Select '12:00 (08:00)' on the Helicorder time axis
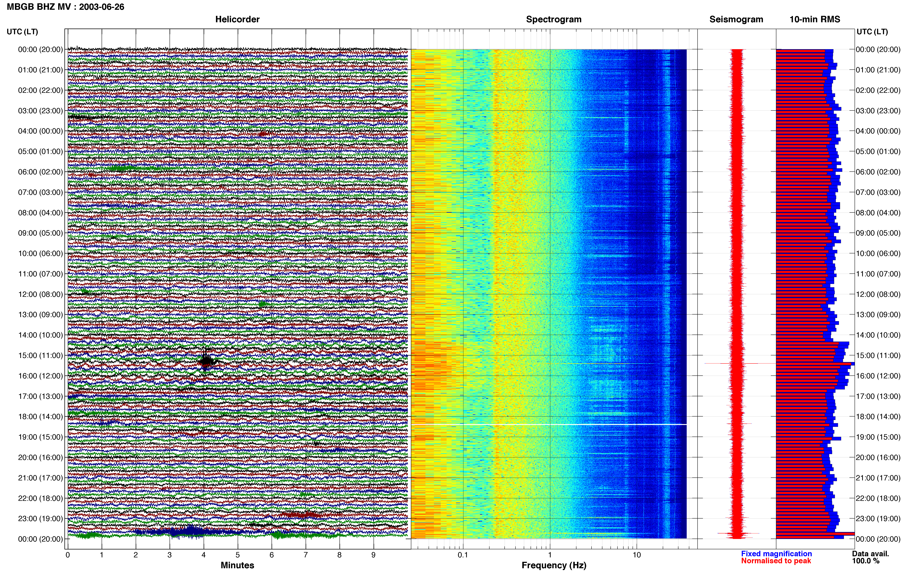Image resolution: width=924 pixels, height=578 pixels. click(41, 294)
